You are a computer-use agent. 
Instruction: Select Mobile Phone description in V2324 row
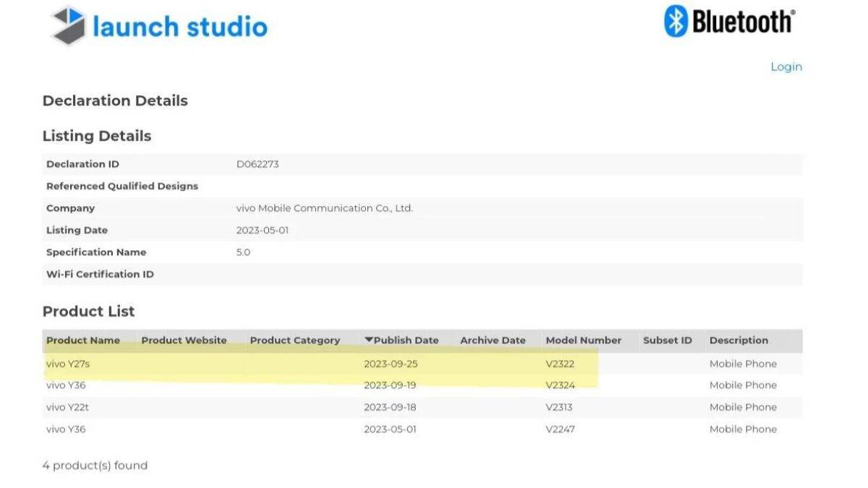tap(743, 385)
